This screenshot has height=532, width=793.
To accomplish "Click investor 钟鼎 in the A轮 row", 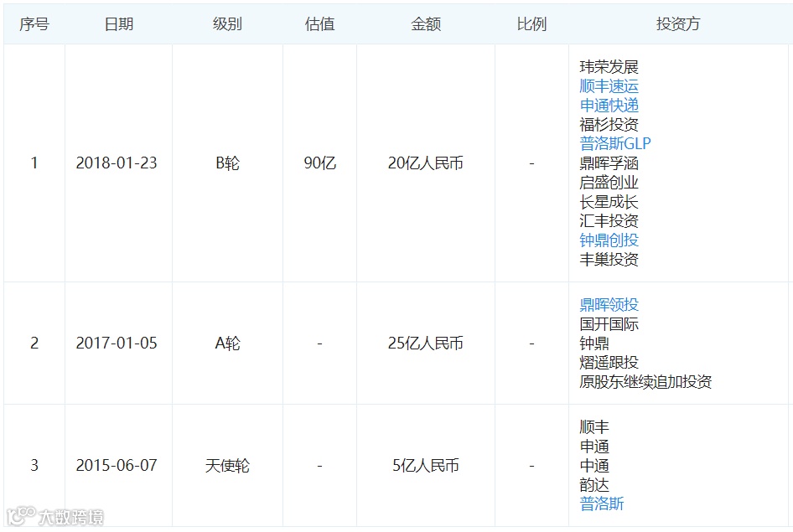I will 594,343.
